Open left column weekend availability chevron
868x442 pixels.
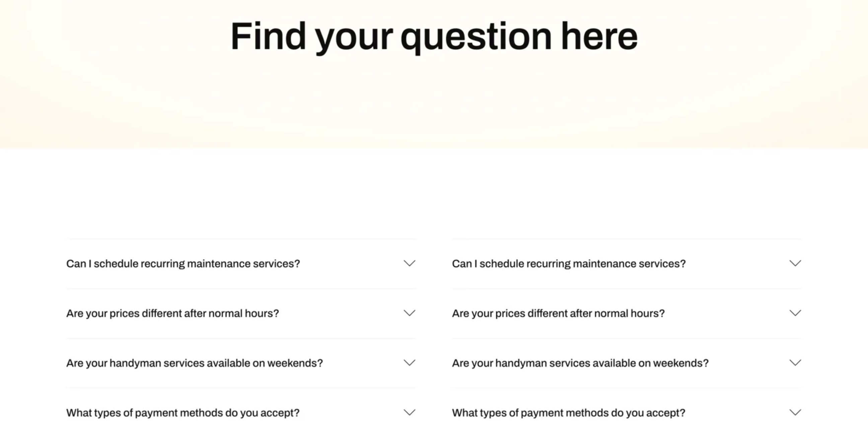pos(410,363)
